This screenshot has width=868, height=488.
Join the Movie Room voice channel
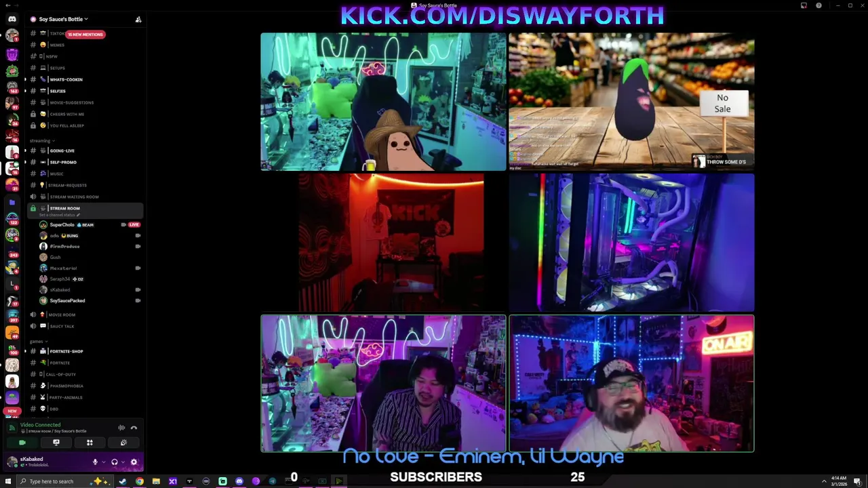coord(85,314)
